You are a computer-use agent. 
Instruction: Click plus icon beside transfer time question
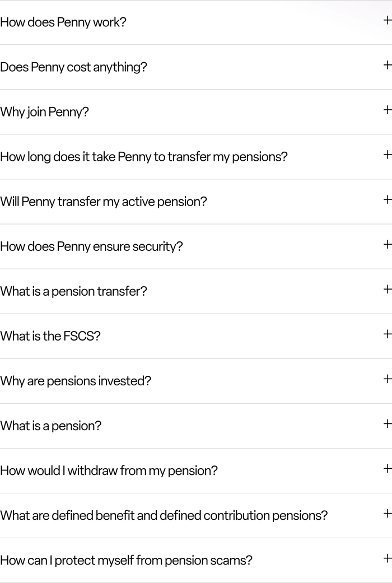click(x=387, y=155)
